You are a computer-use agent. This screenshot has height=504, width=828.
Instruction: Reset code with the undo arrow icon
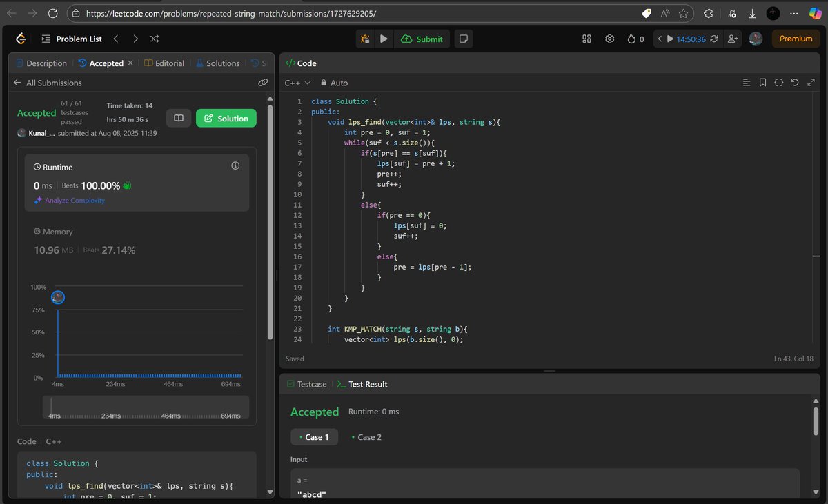[x=794, y=83]
